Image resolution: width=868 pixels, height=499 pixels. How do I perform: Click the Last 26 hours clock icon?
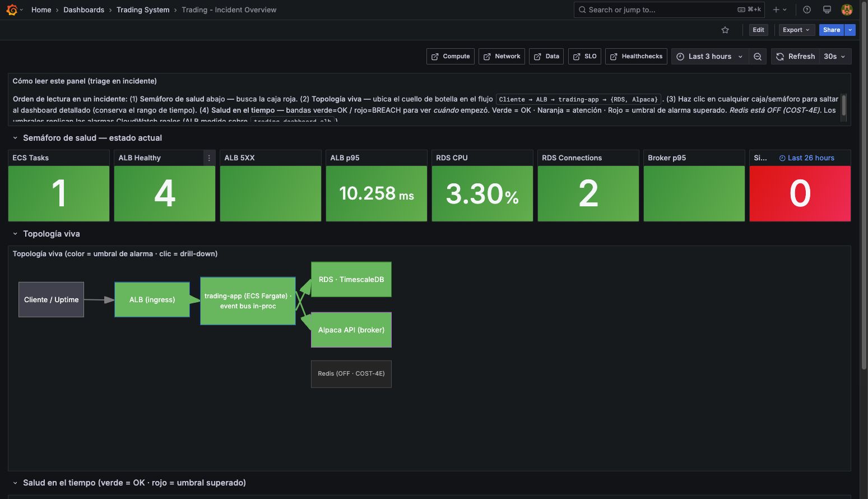tap(782, 158)
